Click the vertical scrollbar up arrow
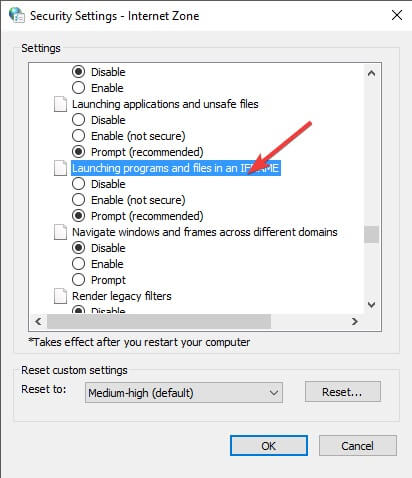Viewport: 412px width, 478px height. 371,73
